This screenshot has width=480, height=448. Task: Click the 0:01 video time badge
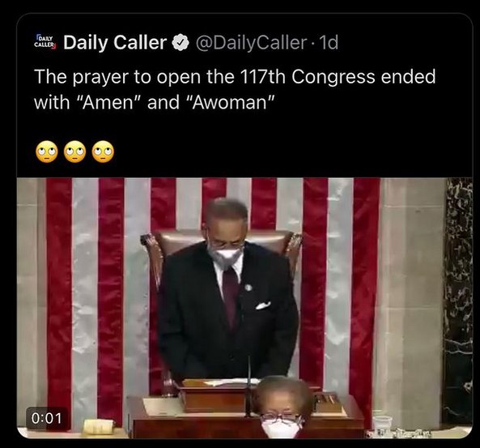(x=47, y=419)
